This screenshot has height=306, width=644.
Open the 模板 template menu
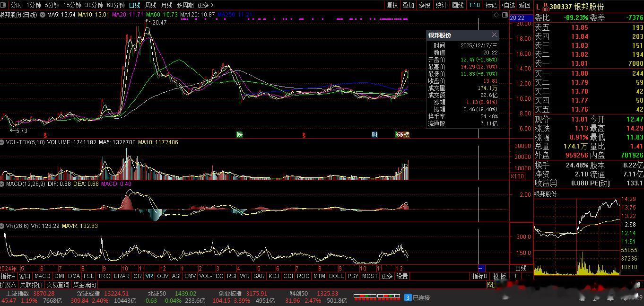(x=499, y=276)
